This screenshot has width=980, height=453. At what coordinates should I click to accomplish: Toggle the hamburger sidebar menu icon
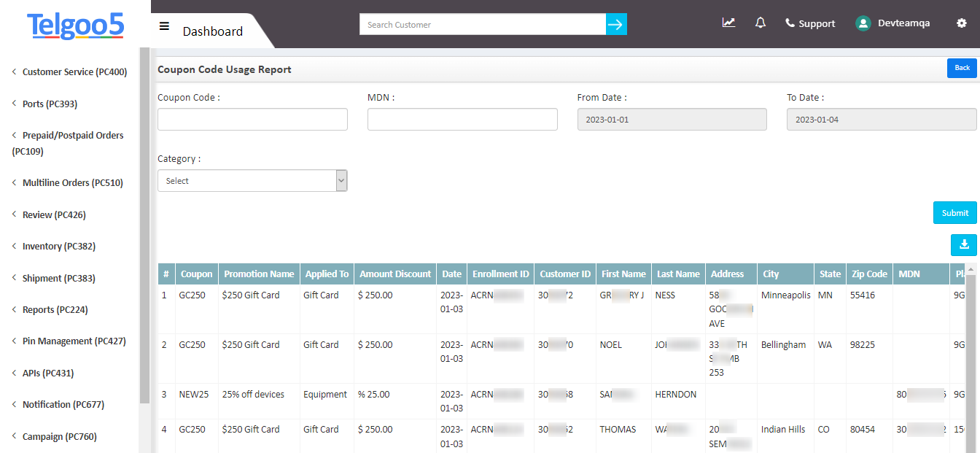tap(164, 26)
